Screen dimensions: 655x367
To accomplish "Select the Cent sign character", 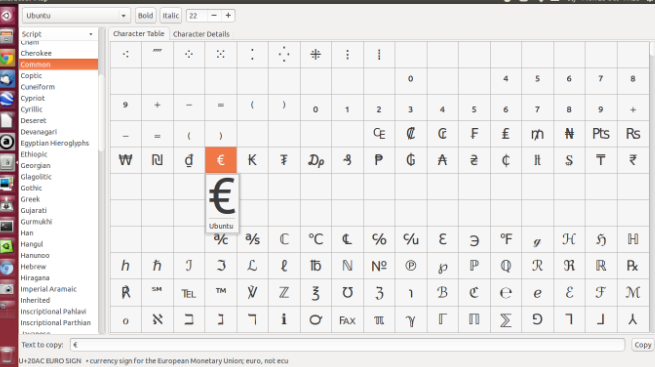I will coord(505,160).
